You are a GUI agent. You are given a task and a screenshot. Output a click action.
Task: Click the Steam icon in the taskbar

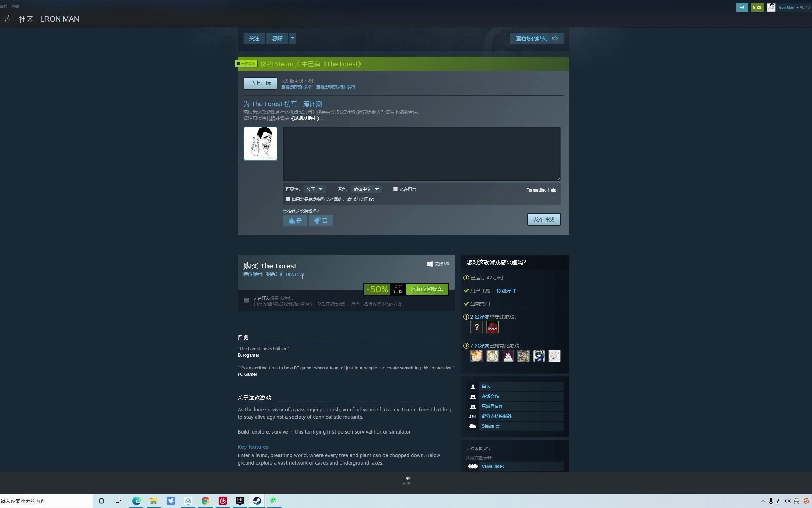tap(257, 501)
